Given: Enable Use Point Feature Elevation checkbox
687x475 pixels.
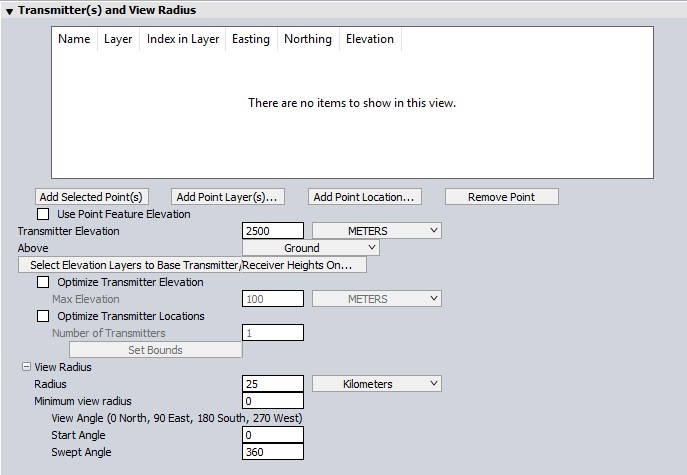Looking at the screenshot, I should 43,214.
